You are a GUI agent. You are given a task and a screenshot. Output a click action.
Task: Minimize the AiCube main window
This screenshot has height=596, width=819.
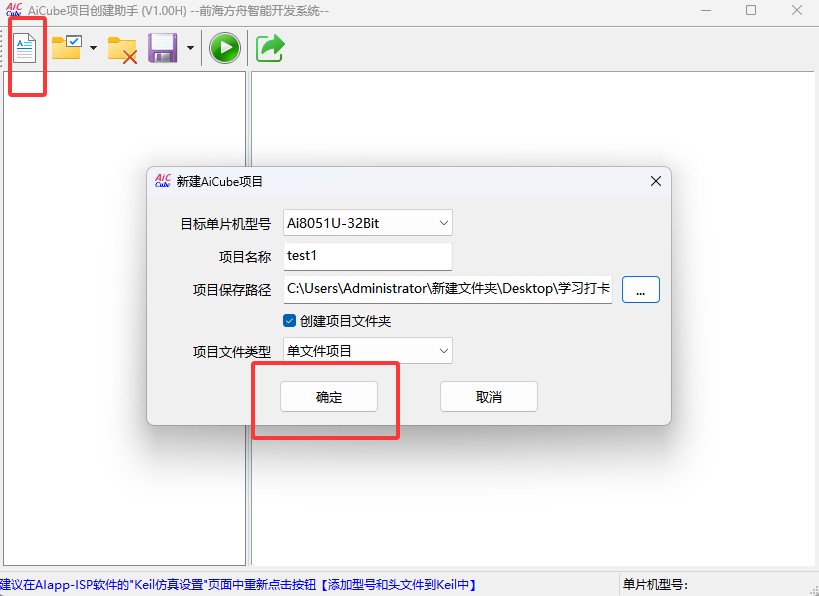(x=706, y=10)
